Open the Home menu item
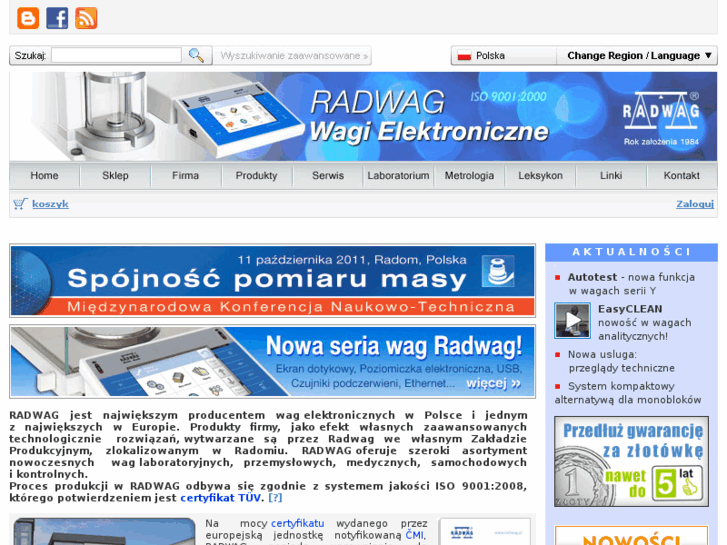The width and height of the screenshot is (727, 545). [x=45, y=175]
